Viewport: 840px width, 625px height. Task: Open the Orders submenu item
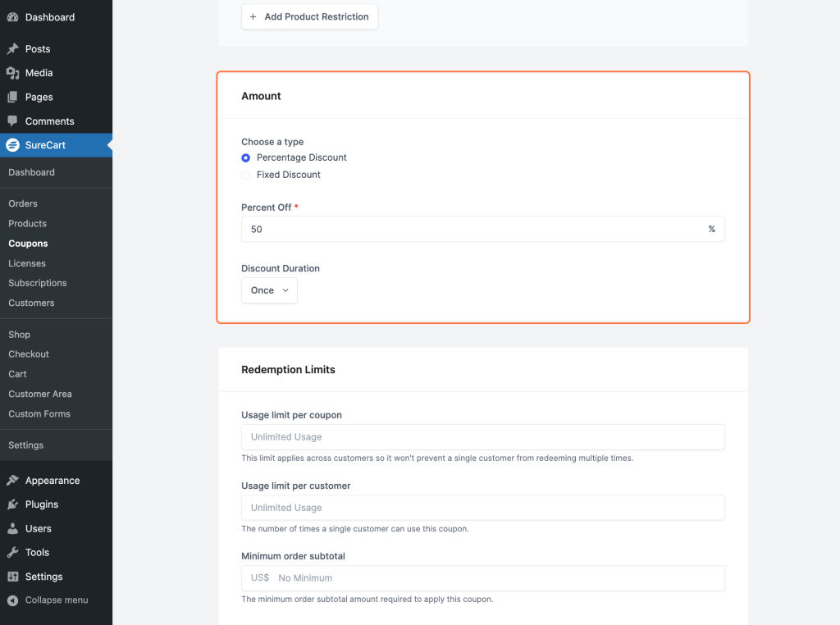click(23, 203)
